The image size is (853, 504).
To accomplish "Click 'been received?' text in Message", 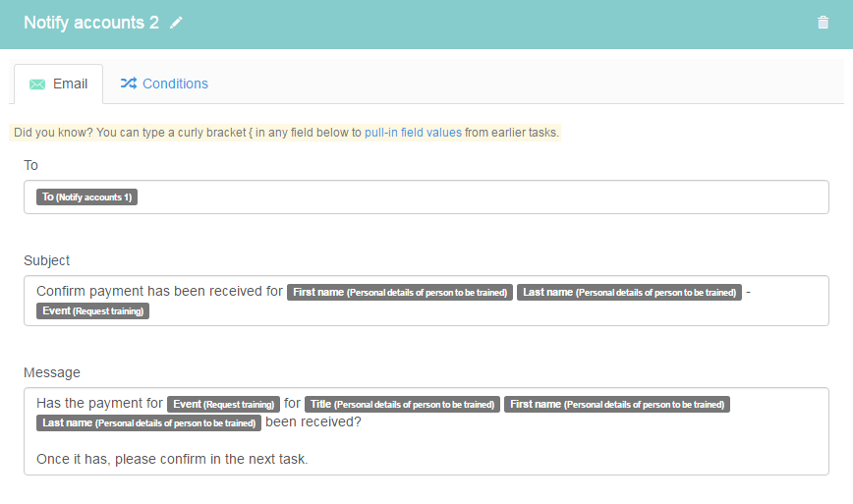I will pyautogui.click(x=313, y=421).
